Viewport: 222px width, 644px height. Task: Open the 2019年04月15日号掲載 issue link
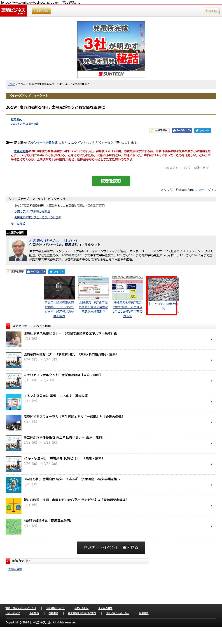[x=24, y=124]
